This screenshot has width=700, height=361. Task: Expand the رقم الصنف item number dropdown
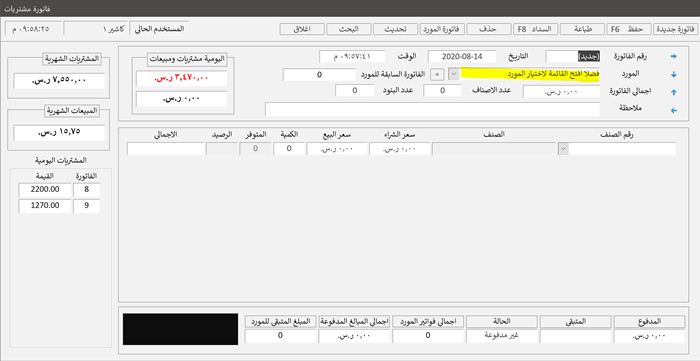(563, 149)
